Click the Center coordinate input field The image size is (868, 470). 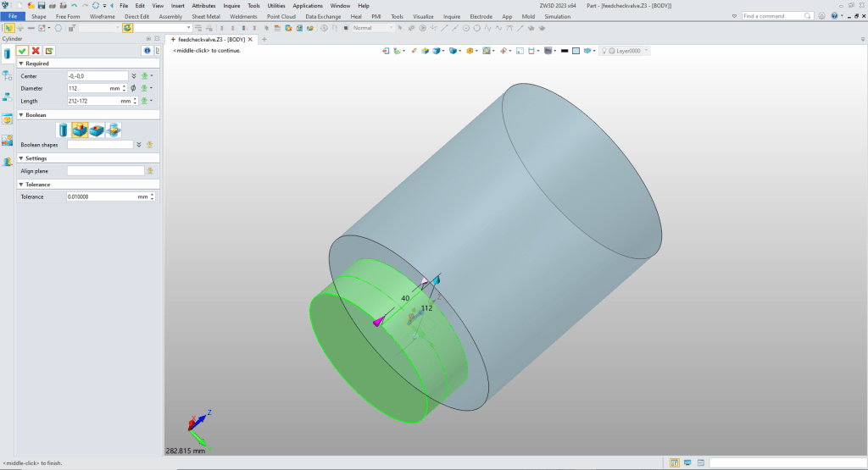[97, 75]
